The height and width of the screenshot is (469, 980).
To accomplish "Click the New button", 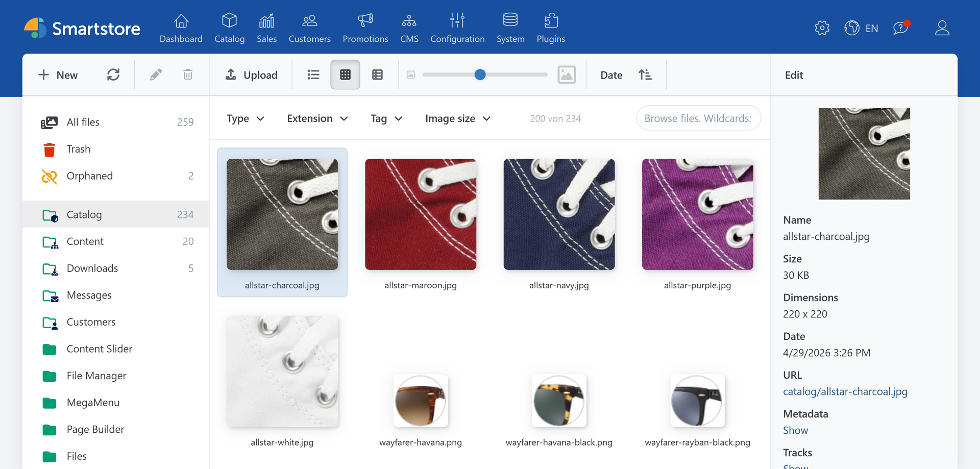I will pyautogui.click(x=58, y=75).
